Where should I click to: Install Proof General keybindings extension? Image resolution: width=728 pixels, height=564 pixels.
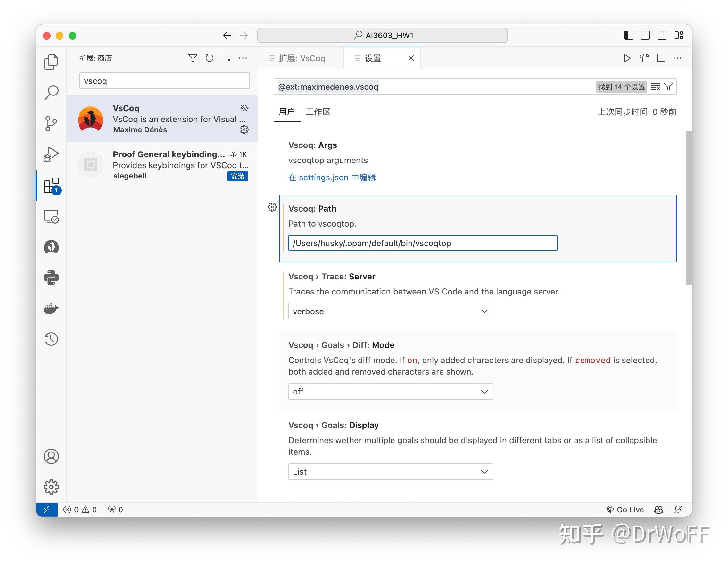click(x=237, y=176)
